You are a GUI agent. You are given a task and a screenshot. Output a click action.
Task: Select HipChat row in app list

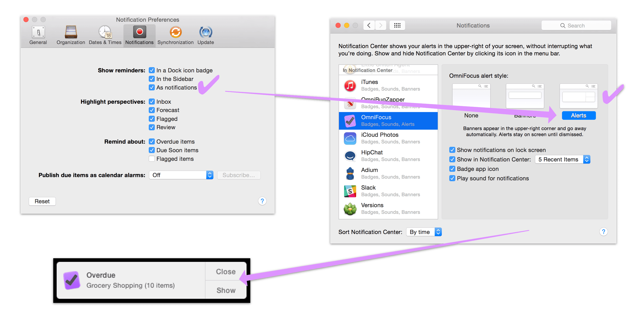[x=388, y=156]
